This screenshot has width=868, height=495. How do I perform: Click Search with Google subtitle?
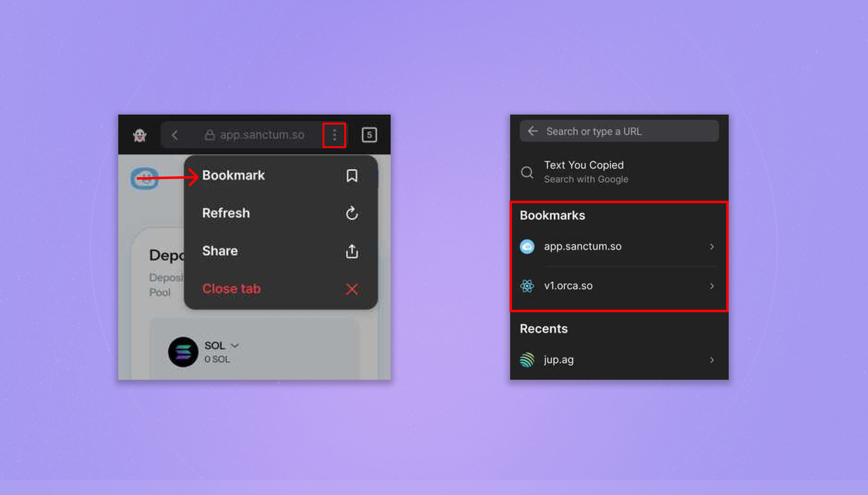pyautogui.click(x=586, y=179)
